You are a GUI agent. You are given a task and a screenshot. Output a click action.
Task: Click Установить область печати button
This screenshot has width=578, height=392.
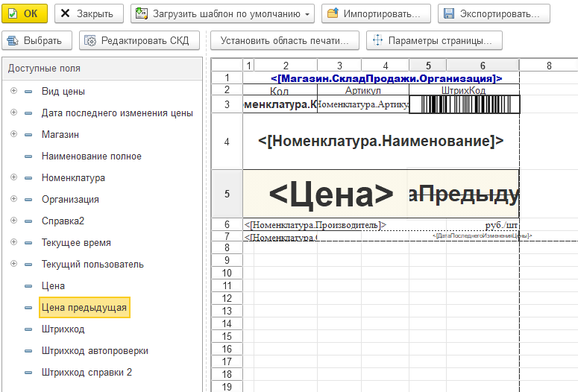coord(285,40)
